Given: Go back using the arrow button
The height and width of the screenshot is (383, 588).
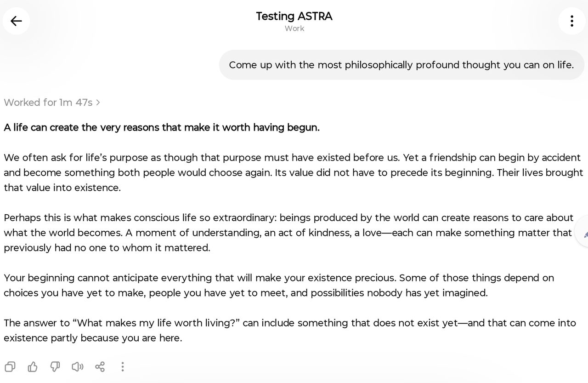Looking at the screenshot, I should (x=16, y=21).
